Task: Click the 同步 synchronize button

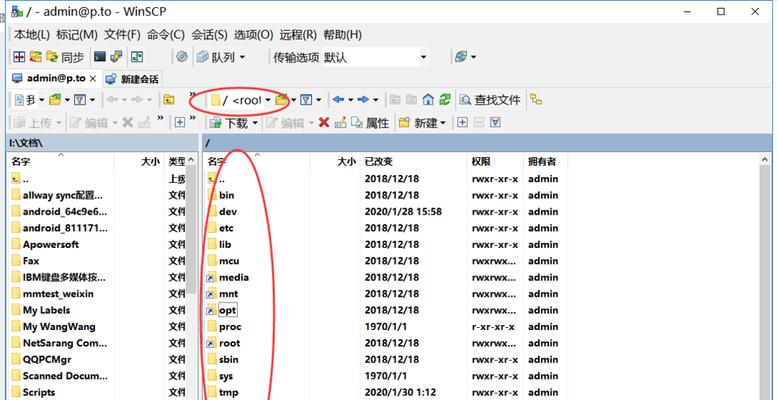Action: point(65,57)
